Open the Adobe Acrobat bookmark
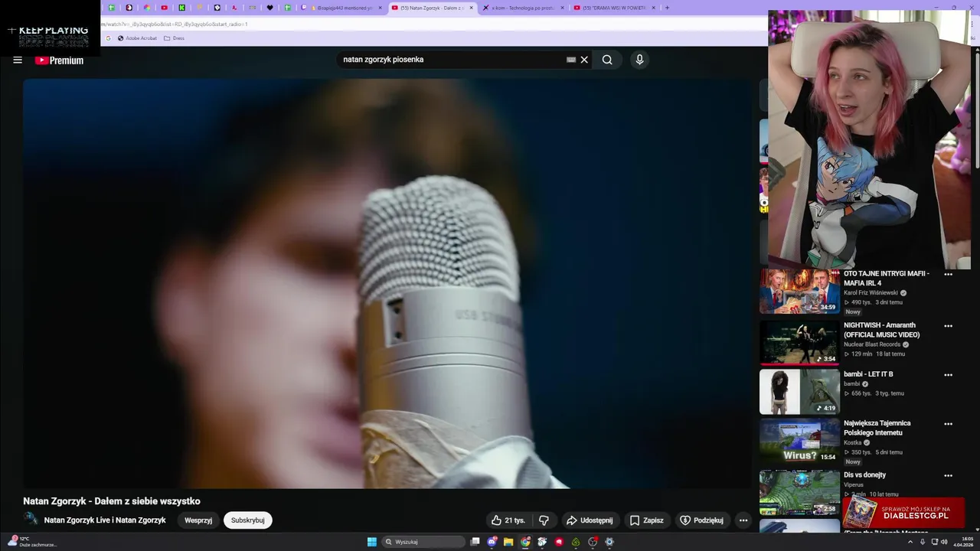 point(137,38)
